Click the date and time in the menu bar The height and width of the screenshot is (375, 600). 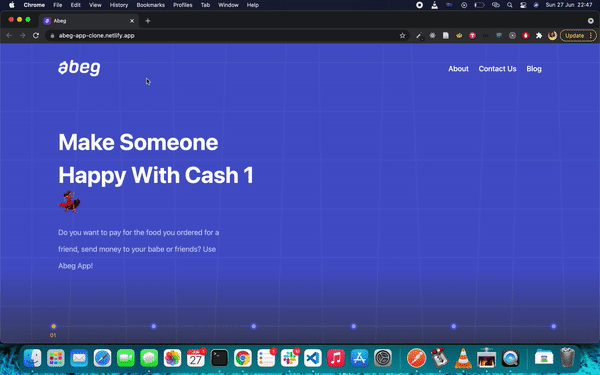[x=569, y=5]
